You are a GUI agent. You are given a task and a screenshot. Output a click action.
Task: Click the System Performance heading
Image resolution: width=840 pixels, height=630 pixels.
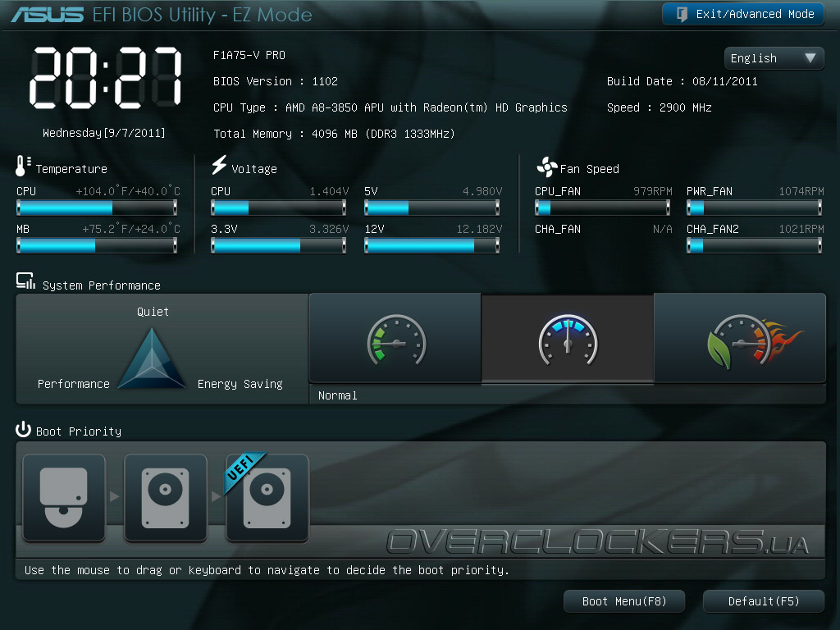point(101,285)
